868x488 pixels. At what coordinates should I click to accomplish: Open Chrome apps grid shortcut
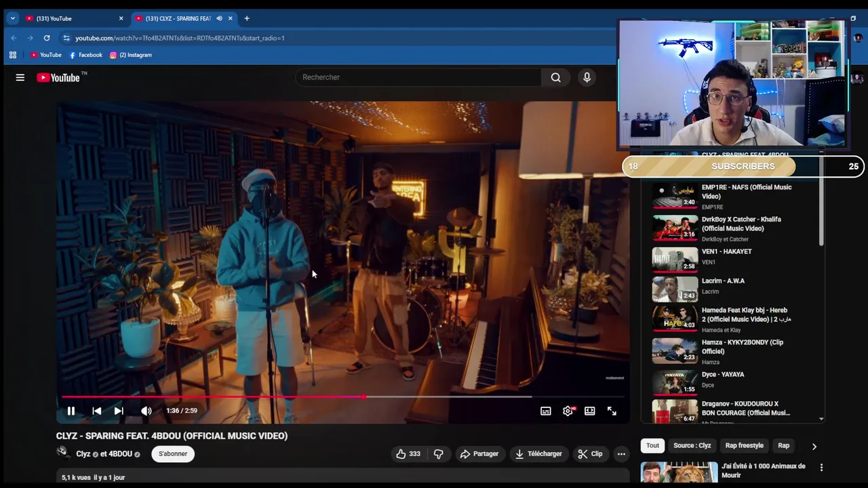(12, 55)
